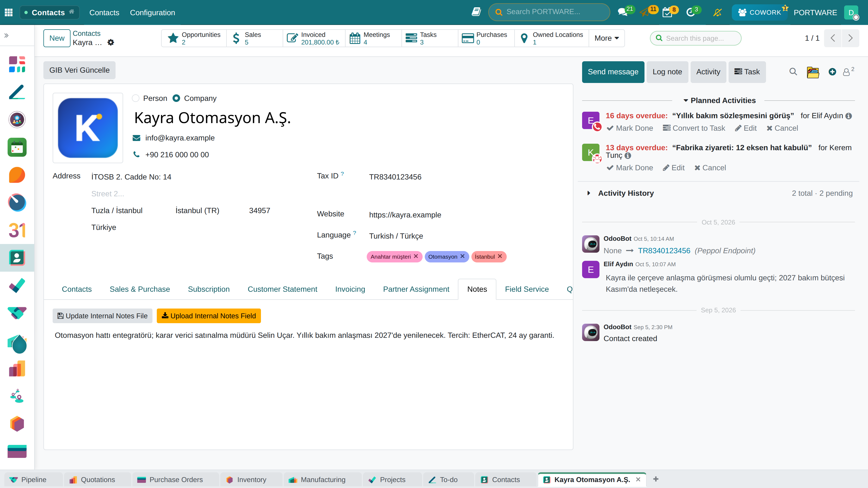Switch to the Invoicing tab

coord(350,289)
